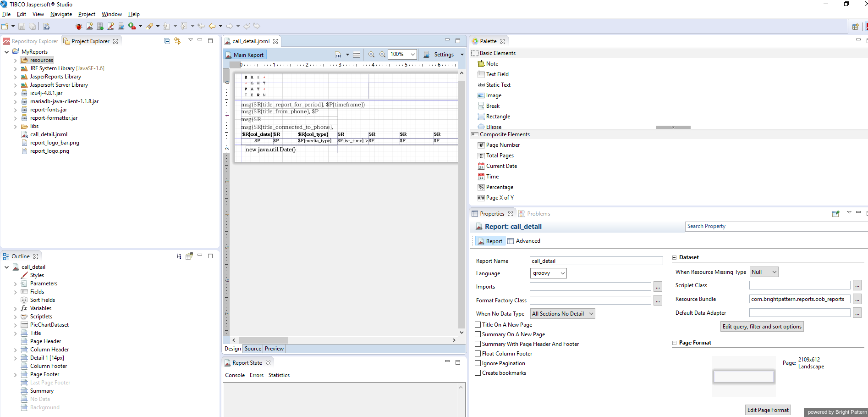Check Create bookmarks option
Viewport: 868px width, 417px height.
pos(478,373)
